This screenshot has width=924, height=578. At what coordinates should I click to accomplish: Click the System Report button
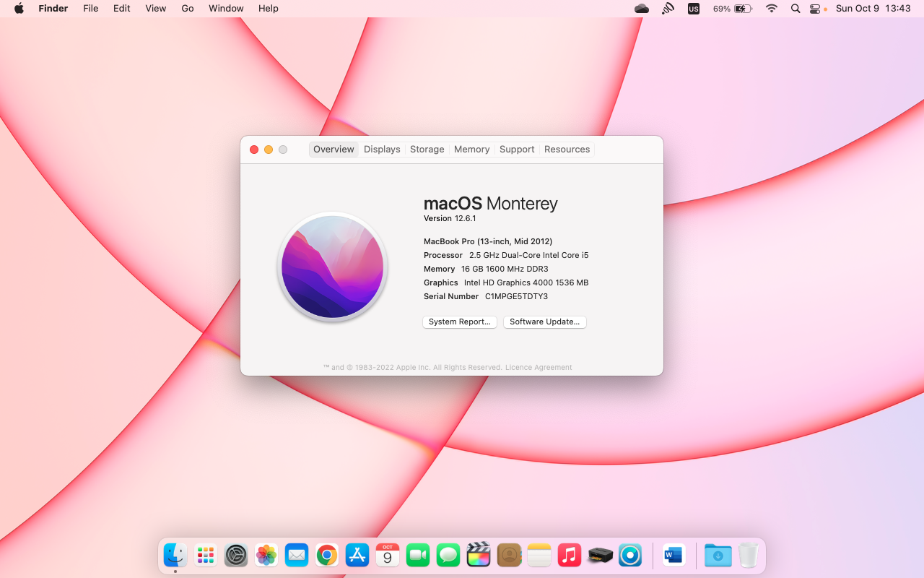(x=460, y=322)
